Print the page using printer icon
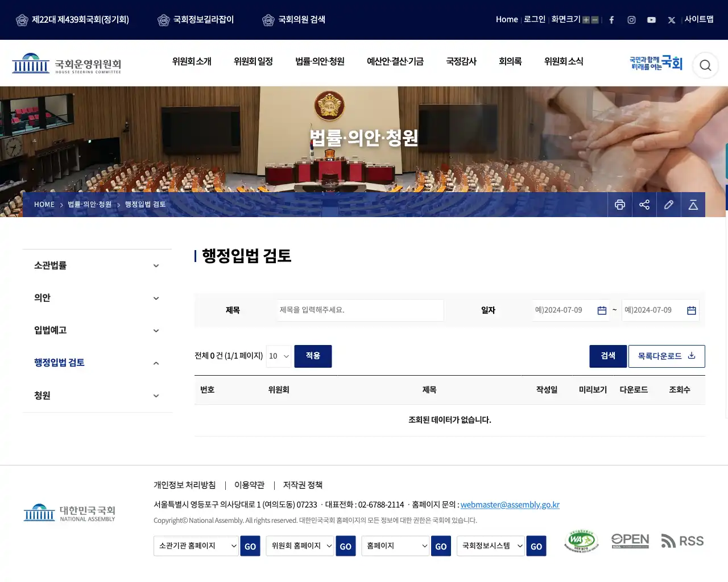Viewport: 728px width, 582px height. point(620,205)
